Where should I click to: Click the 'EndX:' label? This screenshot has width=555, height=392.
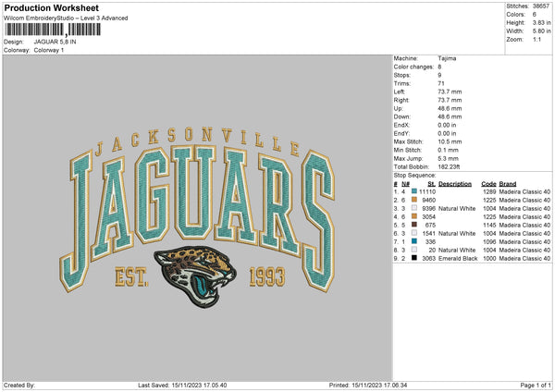click(x=401, y=125)
